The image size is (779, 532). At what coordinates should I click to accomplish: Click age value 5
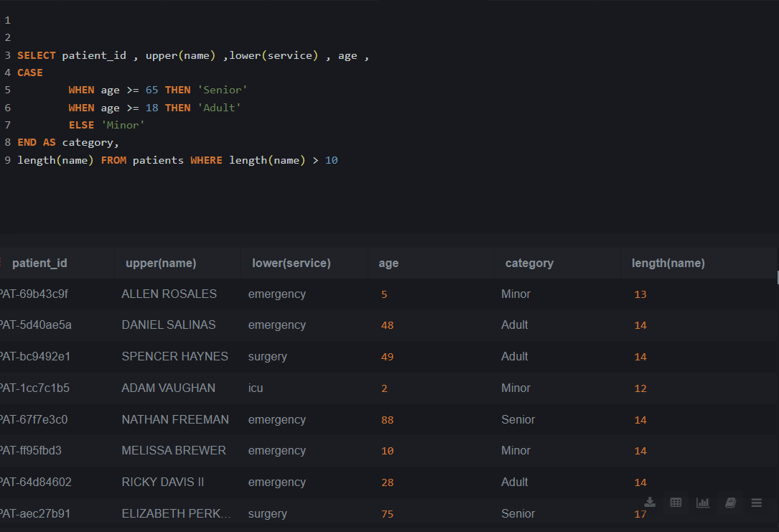click(384, 294)
